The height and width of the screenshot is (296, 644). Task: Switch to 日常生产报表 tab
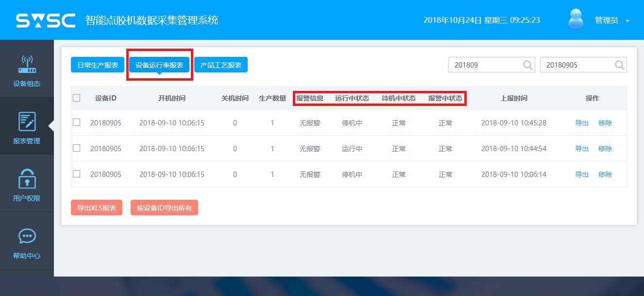[x=98, y=65]
